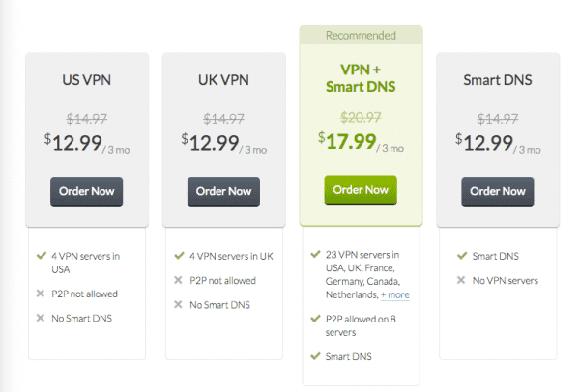Click checkmark beside P2P allowed on 8 servers
The width and height of the screenshot is (580, 392).
click(315, 319)
